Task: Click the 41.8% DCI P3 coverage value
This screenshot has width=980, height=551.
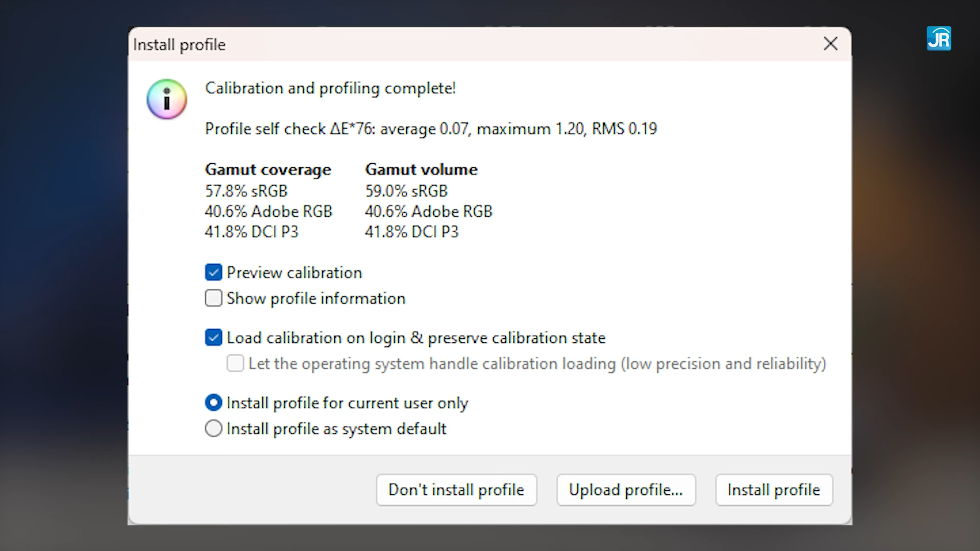Action: [251, 232]
